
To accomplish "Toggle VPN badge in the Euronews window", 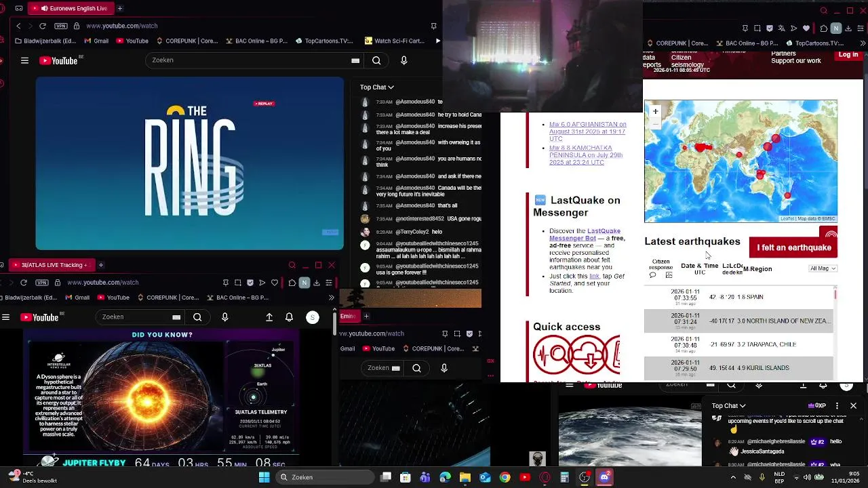I will [x=61, y=26].
